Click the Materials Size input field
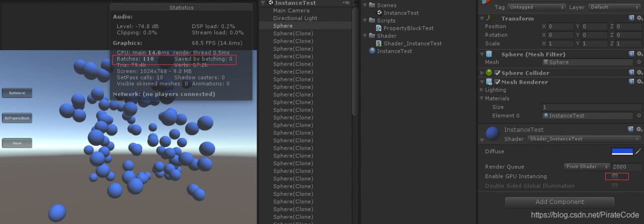Viewport: 644px width, 224px height. 592,107
